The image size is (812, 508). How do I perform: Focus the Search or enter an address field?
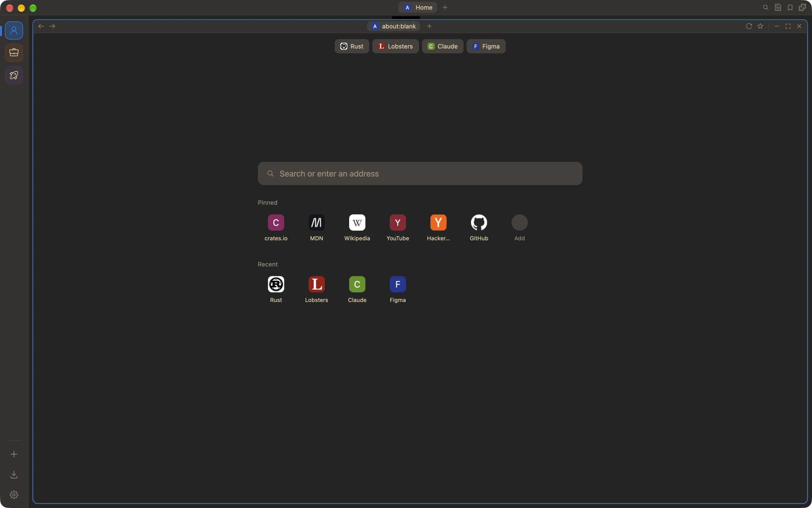click(420, 173)
